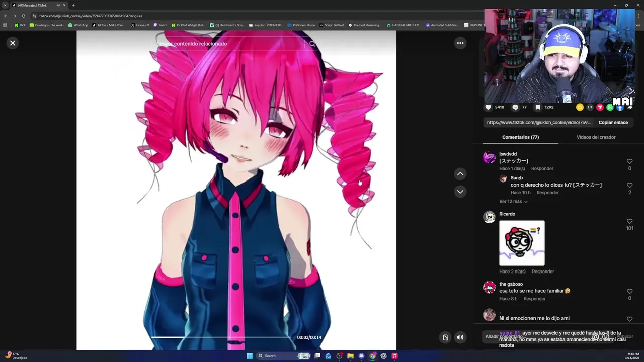Click Ricardo username
The height and width of the screenshot is (362, 644).
(507, 214)
